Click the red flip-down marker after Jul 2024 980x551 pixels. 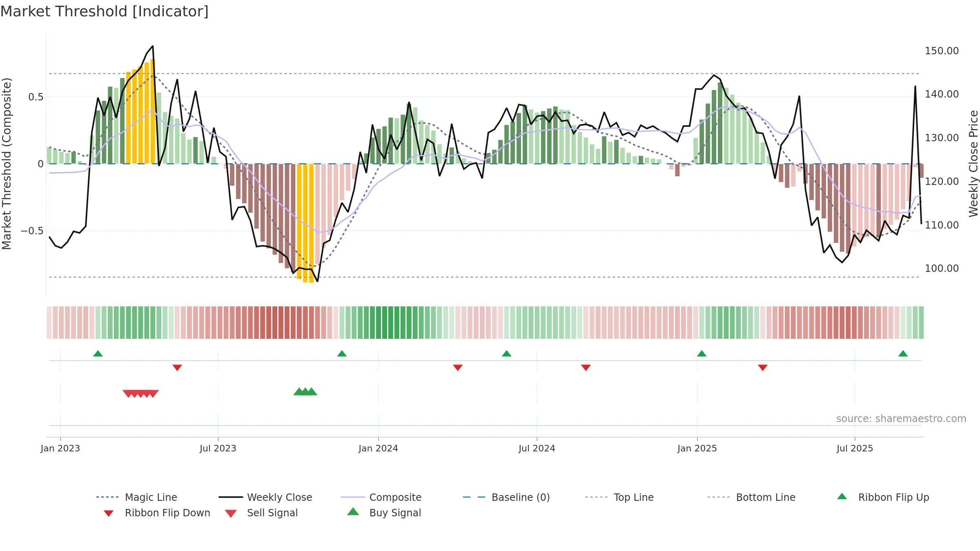[x=586, y=368]
